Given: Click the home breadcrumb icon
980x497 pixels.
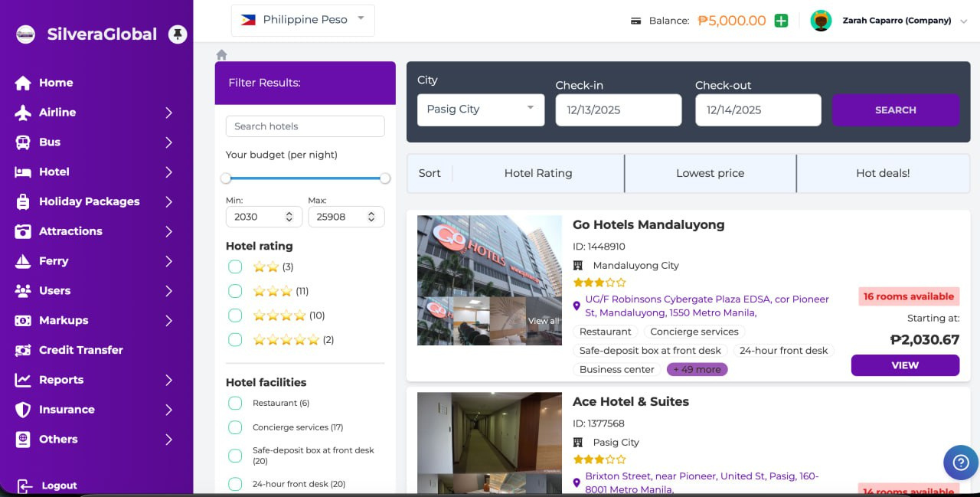Looking at the screenshot, I should [x=222, y=55].
